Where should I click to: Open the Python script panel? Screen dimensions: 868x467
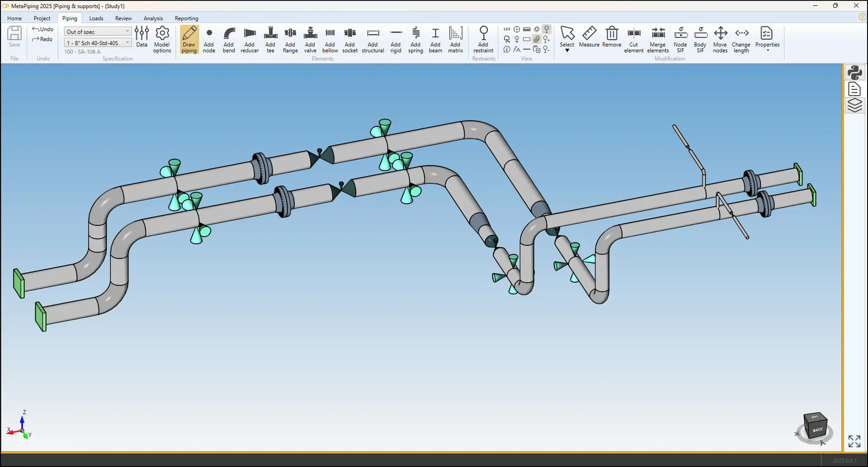pos(854,73)
